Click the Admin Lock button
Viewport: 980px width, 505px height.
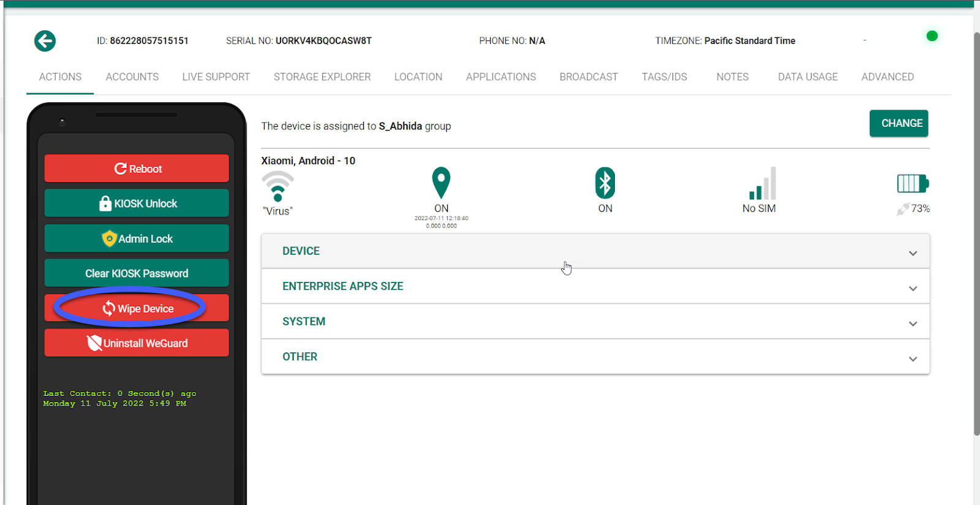click(137, 238)
